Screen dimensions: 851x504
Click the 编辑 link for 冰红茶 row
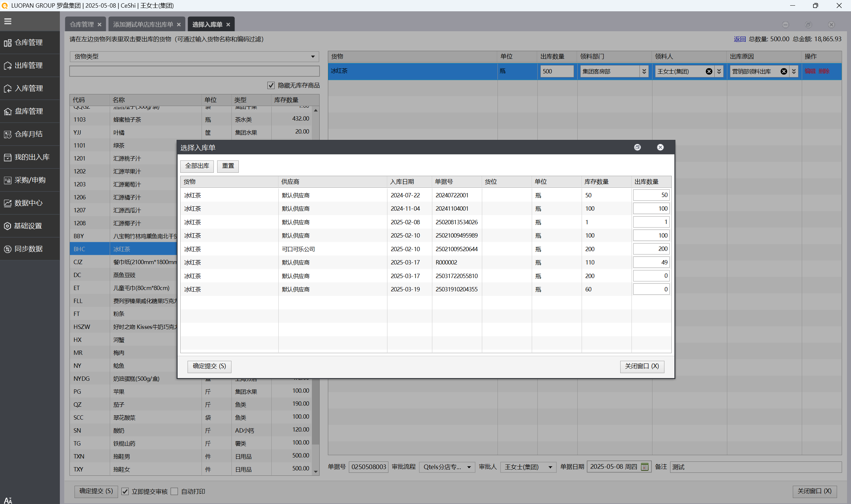coord(810,71)
